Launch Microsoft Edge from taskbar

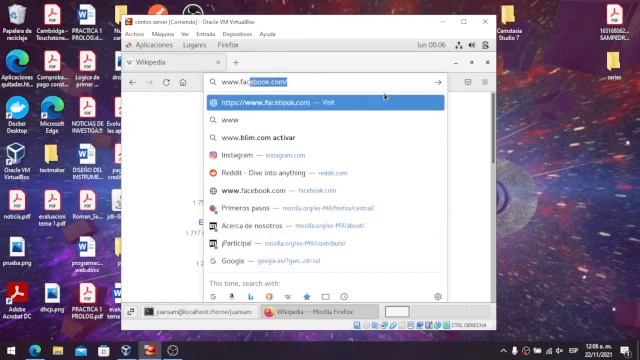click(35, 351)
